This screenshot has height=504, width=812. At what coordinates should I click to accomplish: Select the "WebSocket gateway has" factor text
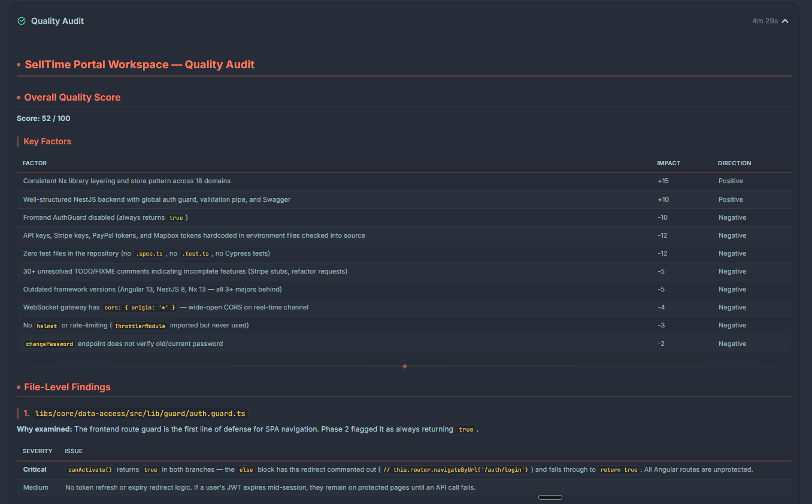coord(62,307)
